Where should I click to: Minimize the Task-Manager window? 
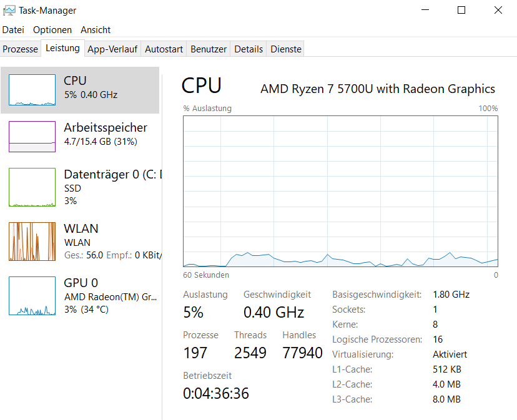click(425, 11)
